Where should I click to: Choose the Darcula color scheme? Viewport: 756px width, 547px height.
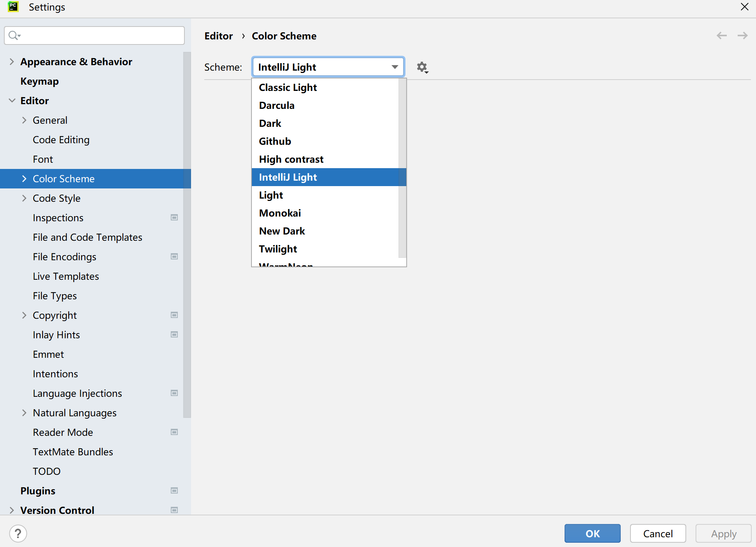click(325, 105)
